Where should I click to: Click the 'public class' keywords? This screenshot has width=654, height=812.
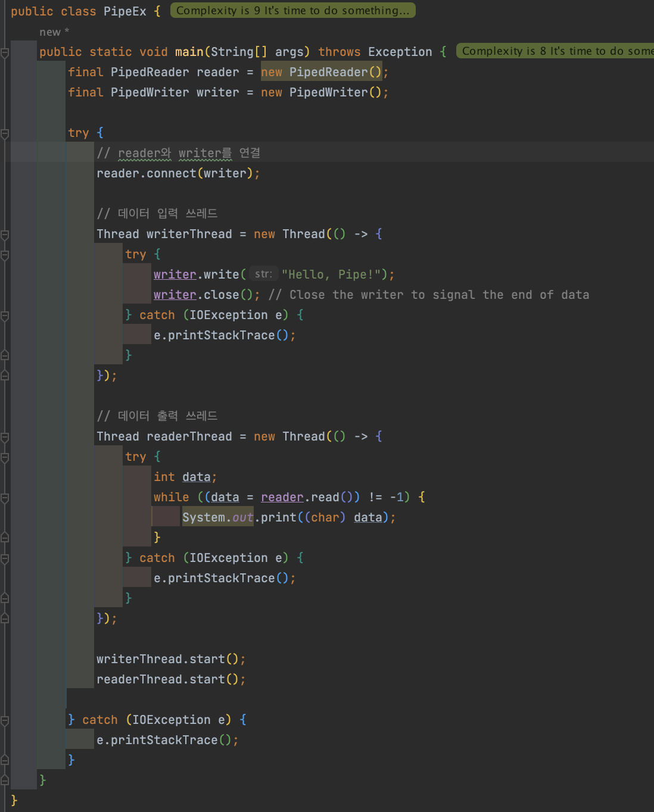[x=54, y=11]
